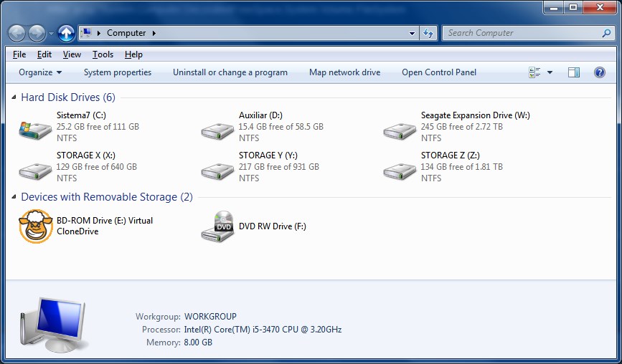The width and height of the screenshot is (622, 364).
Task: Select the Sistema7 (C:) drive icon
Action: click(34, 130)
